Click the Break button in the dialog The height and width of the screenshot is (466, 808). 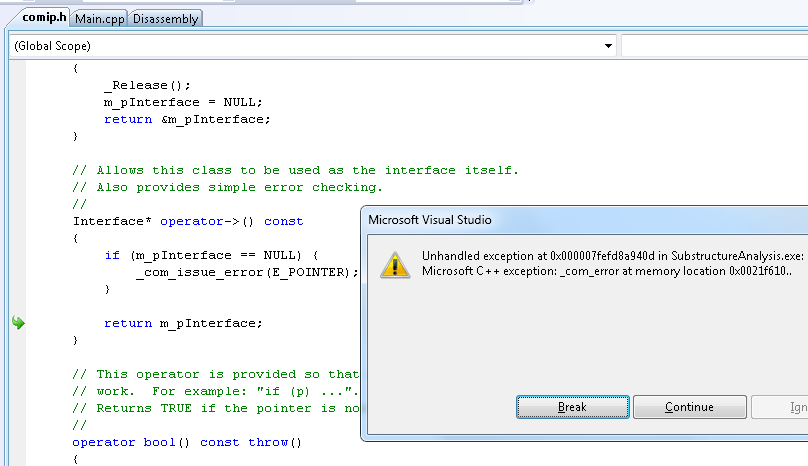(573, 407)
